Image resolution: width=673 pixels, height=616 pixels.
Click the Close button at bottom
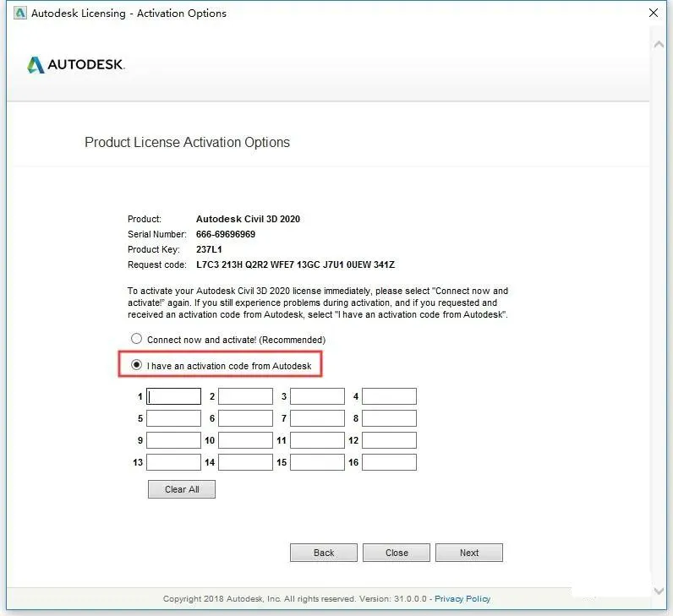pos(397,553)
